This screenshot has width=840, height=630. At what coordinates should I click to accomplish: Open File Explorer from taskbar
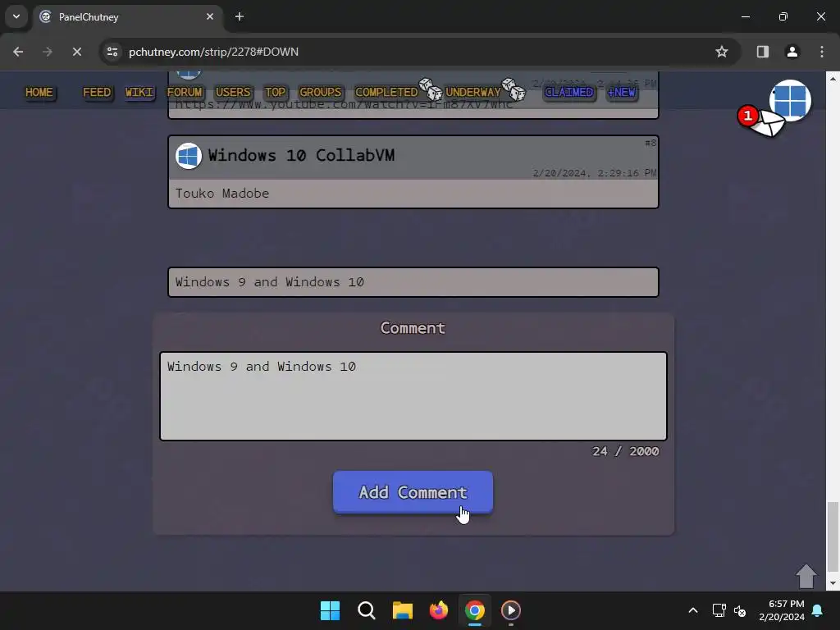pos(402,610)
